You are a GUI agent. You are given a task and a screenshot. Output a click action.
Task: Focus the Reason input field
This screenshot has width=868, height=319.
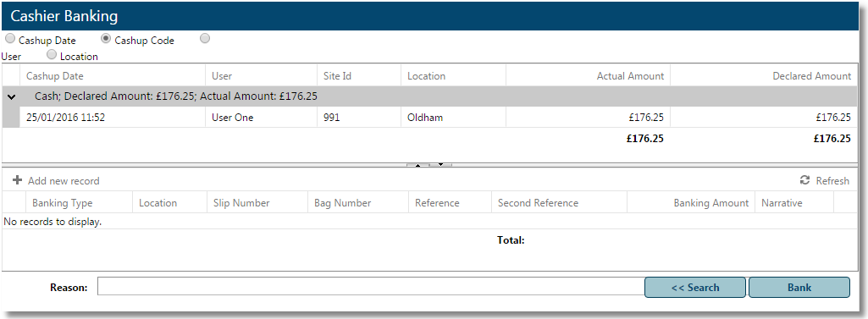pos(371,287)
